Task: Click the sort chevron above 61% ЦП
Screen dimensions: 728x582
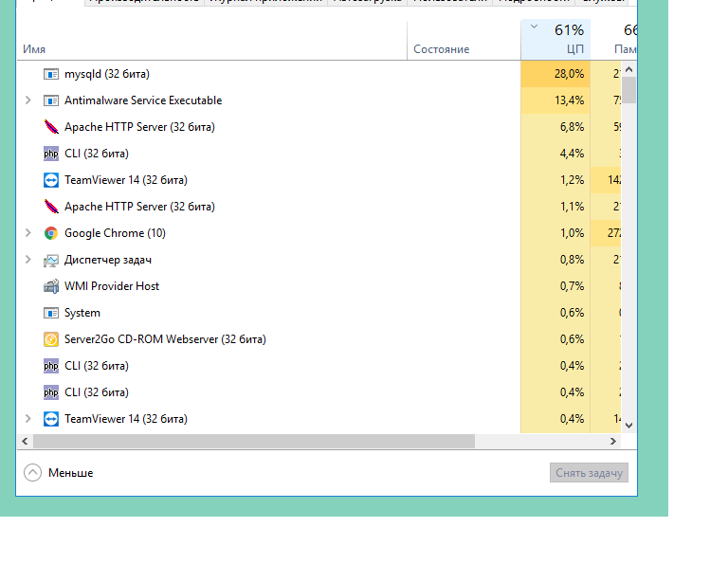Action: 534,27
